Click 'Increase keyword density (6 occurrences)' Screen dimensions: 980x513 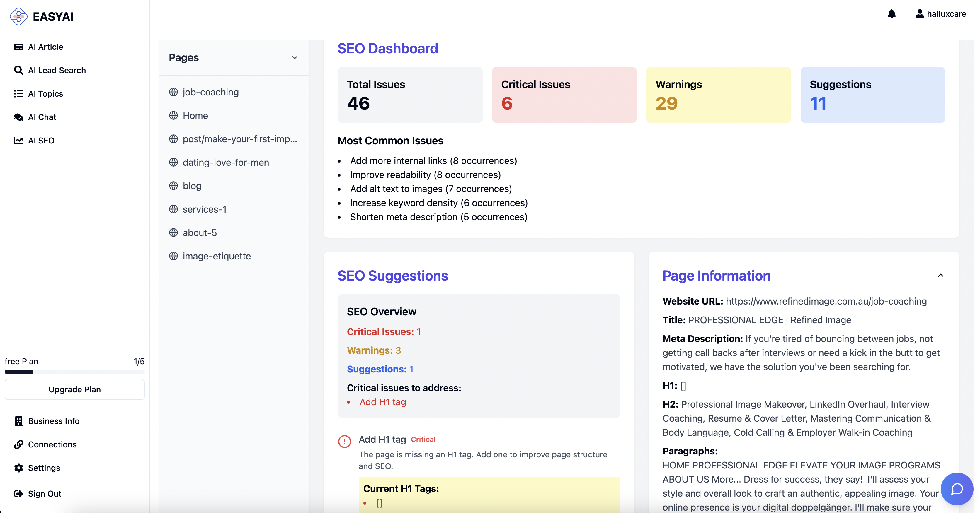[x=439, y=203]
